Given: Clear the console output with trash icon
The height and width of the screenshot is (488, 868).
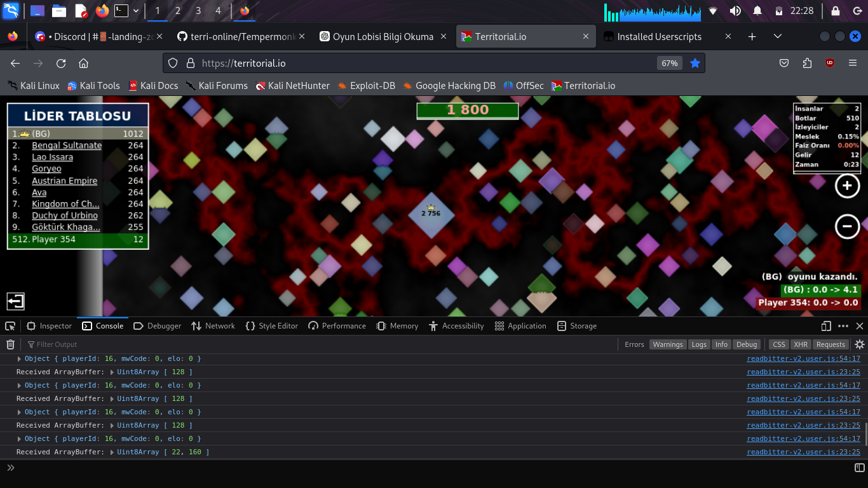Looking at the screenshot, I should click(10, 344).
